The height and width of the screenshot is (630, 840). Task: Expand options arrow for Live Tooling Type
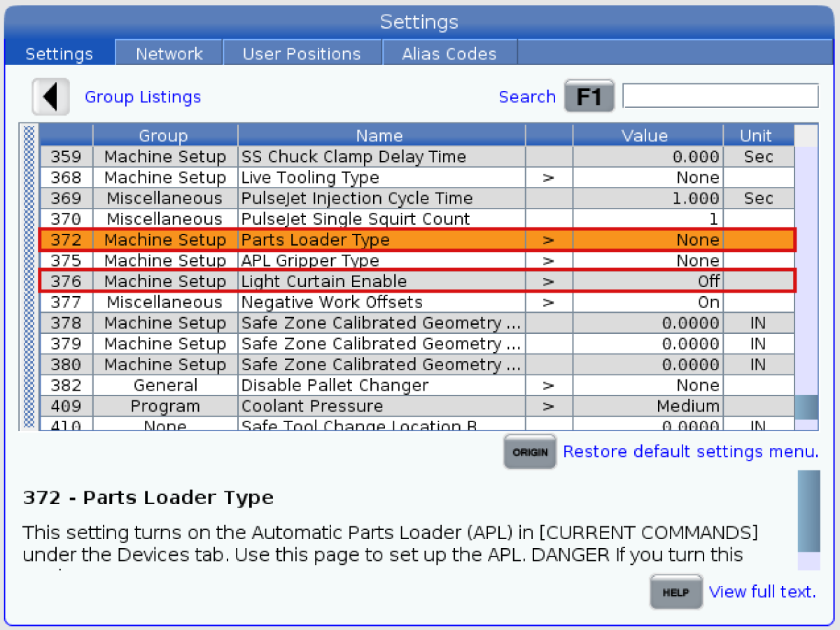548,178
